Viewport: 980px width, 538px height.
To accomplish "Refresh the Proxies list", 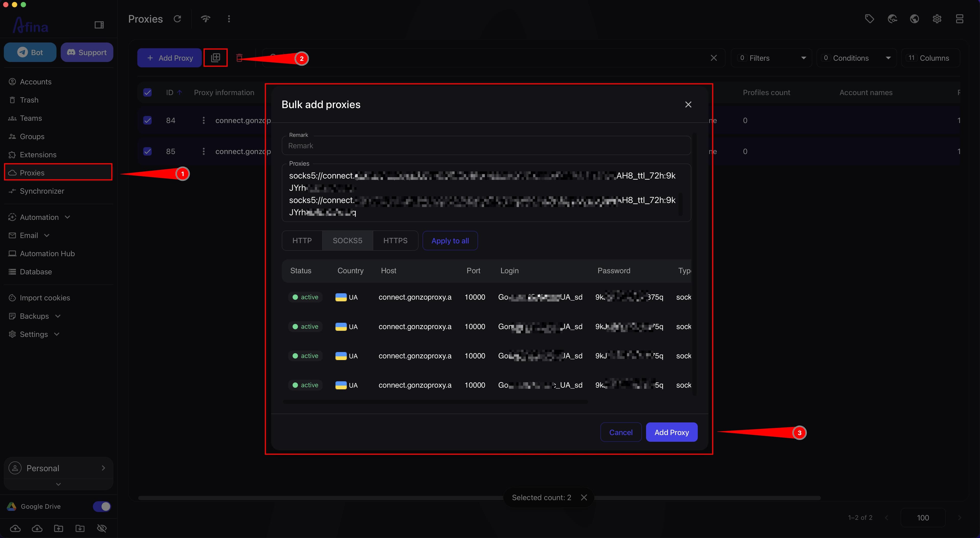I will click(177, 19).
